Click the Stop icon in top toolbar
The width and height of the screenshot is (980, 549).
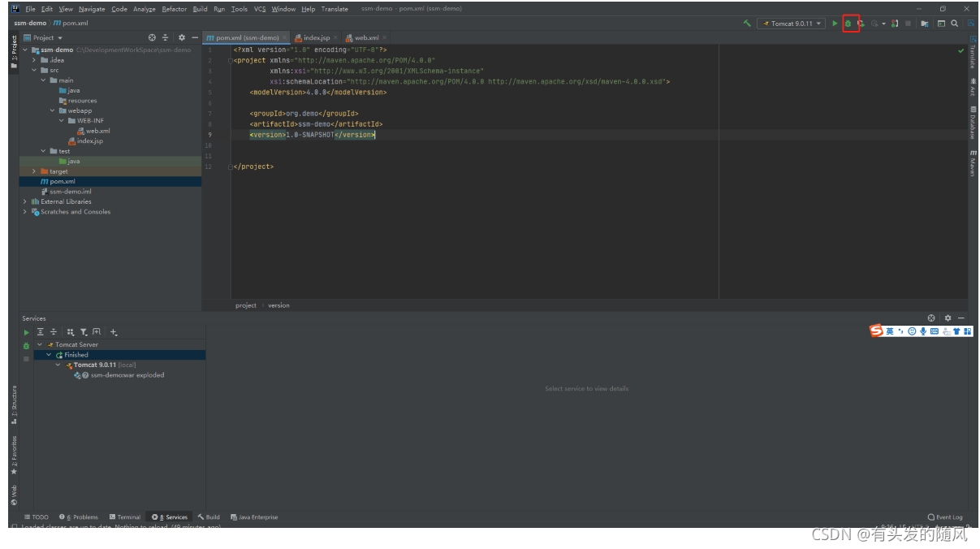[908, 24]
